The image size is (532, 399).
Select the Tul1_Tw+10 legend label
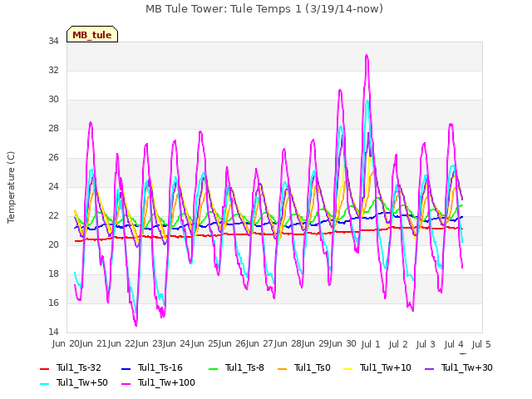coord(386,367)
